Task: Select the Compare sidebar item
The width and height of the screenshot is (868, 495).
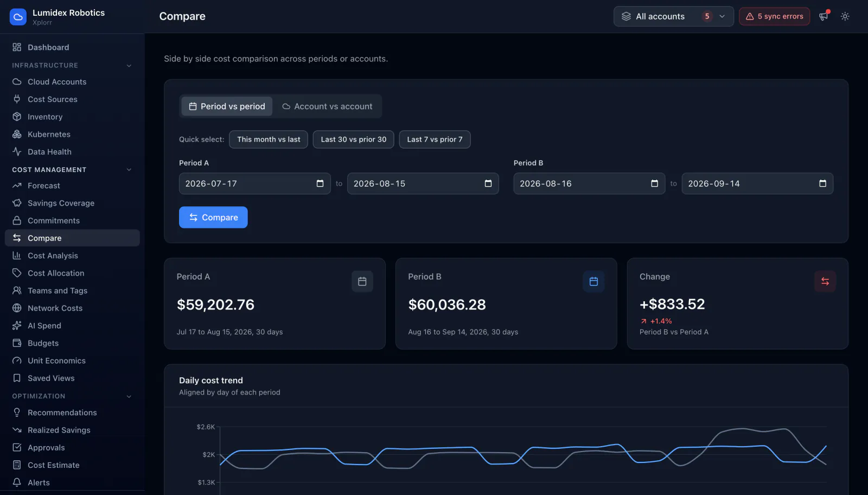Action: pos(72,238)
